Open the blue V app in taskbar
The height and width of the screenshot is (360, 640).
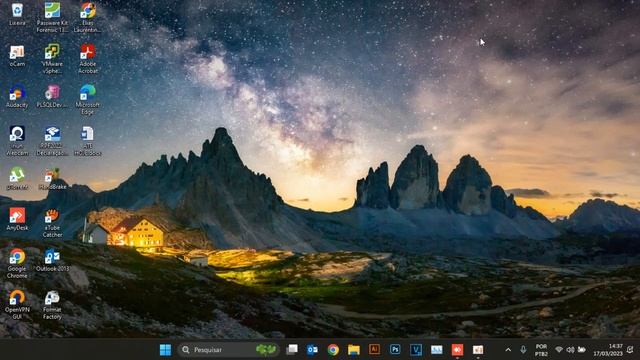click(416, 350)
